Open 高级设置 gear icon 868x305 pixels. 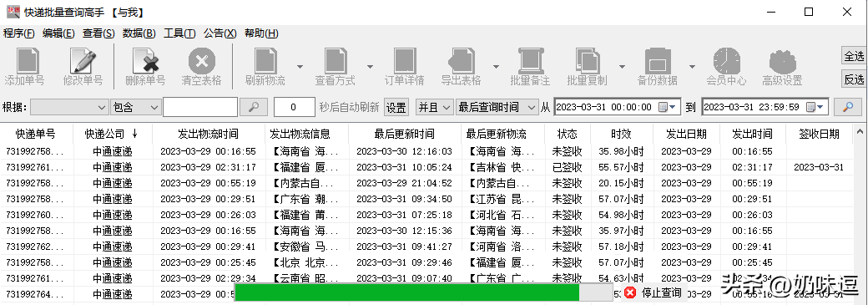click(x=782, y=61)
